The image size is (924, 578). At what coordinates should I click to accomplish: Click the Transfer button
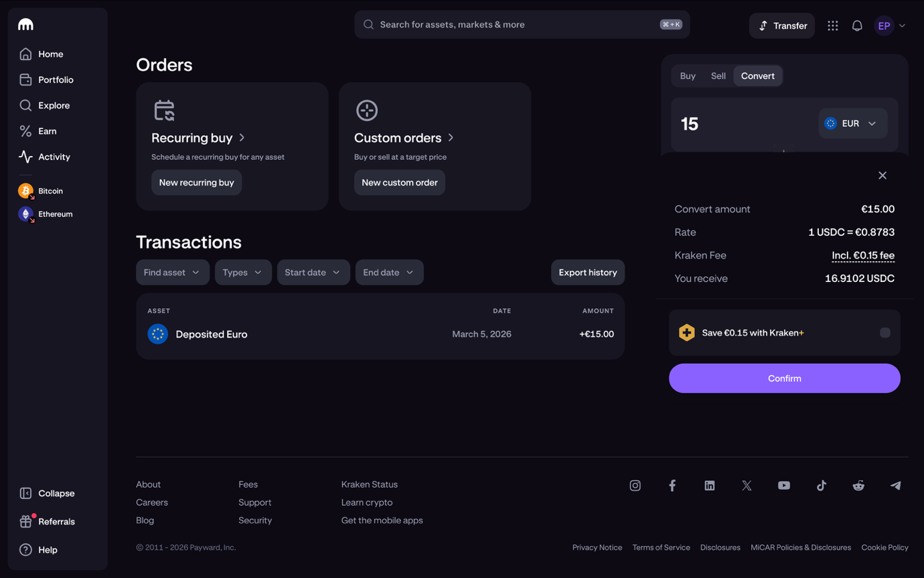pyautogui.click(x=782, y=25)
